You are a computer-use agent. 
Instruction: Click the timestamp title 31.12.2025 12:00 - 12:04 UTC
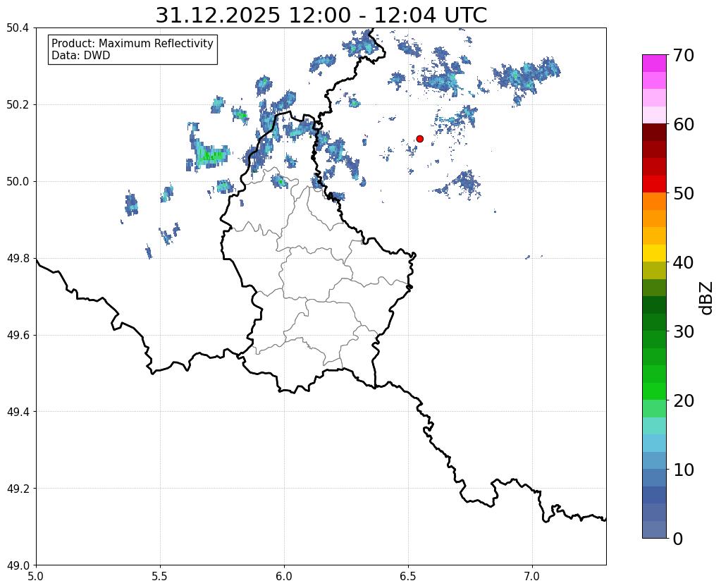321,16
